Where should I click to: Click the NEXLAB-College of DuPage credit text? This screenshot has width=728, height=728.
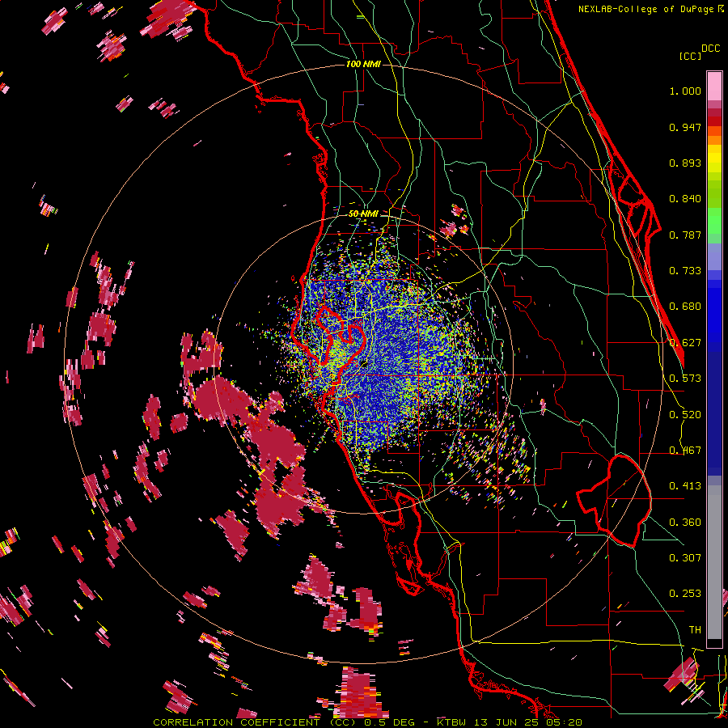tap(647, 9)
